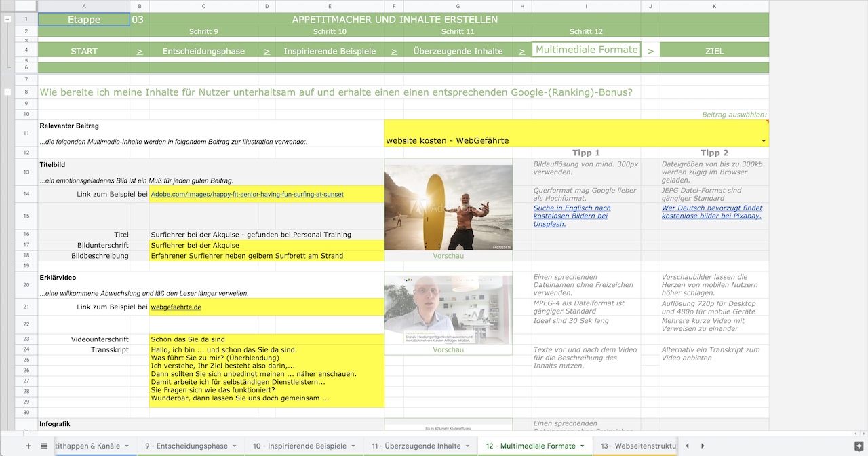Open the '12 - Multimediale Formate' tab menu arrow
The image size is (868, 456).
click(583, 446)
